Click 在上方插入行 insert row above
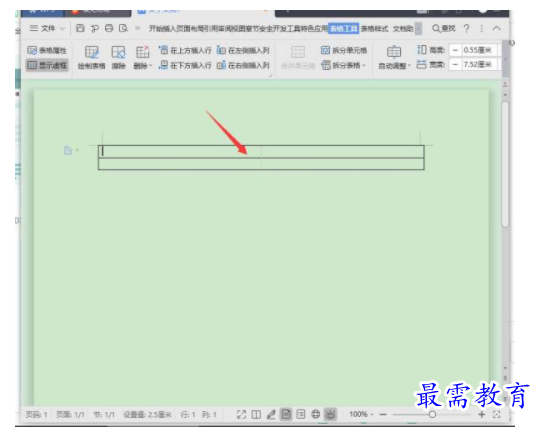This screenshot has width=538, height=427. [185, 50]
